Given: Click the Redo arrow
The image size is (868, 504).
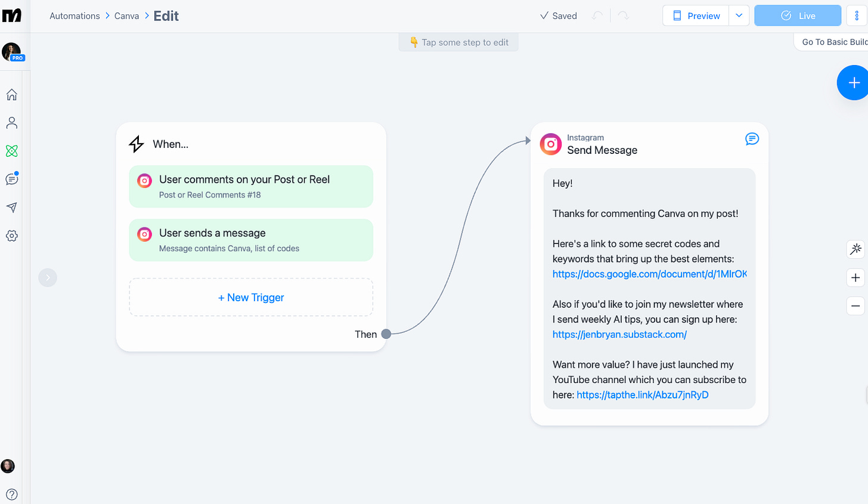Looking at the screenshot, I should click(x=623, y=16).
